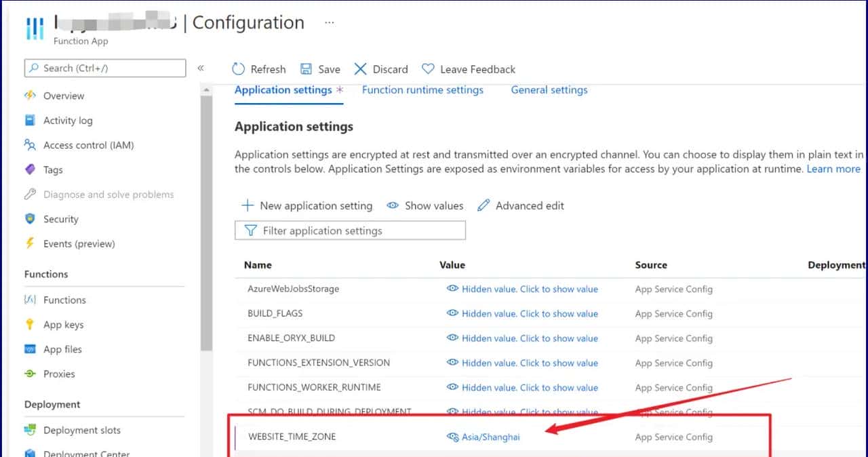Image resolution: width=868 pixels, height=457 pixels.
Task: Open the ellipsis menu beside Configuration
Action: [329, 22]
